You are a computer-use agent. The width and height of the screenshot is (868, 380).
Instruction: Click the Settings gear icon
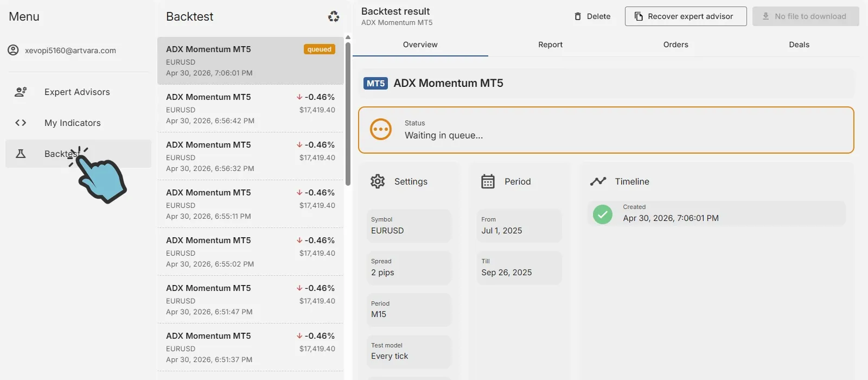378,181
